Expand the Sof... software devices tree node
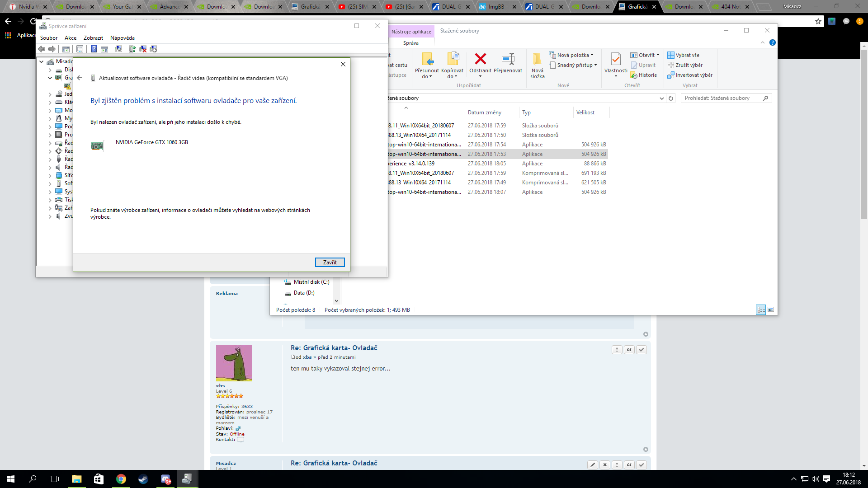This screenshot has width=868, height=488. click(50, 183)
